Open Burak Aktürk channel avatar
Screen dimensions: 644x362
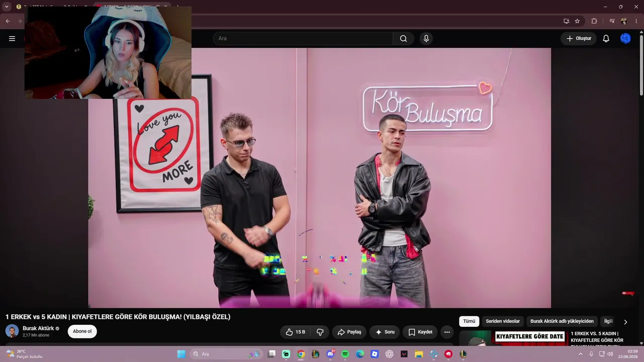12,331
